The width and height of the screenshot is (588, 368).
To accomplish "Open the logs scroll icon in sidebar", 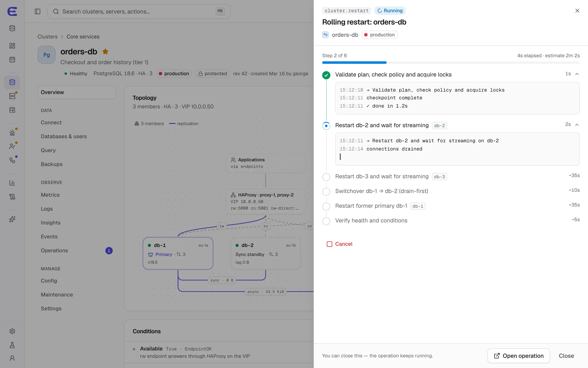I will (x=12, y=197).
